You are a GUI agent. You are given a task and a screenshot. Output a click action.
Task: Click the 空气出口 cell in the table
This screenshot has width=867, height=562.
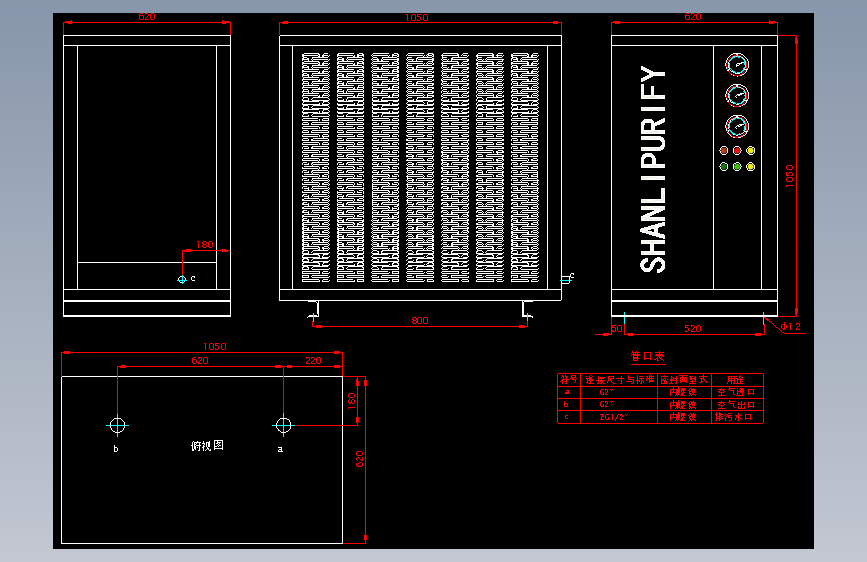(x=737, y=404)
